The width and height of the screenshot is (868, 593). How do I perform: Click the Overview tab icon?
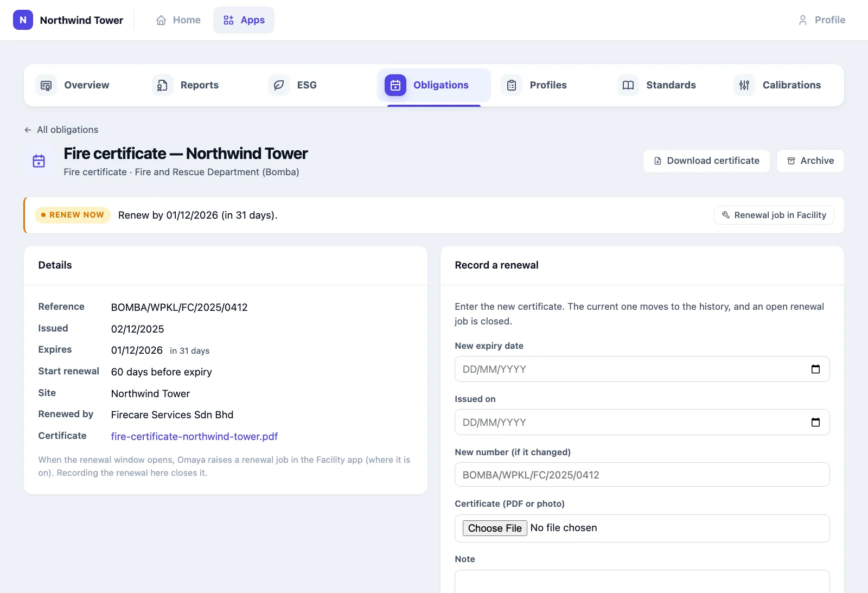46,85
